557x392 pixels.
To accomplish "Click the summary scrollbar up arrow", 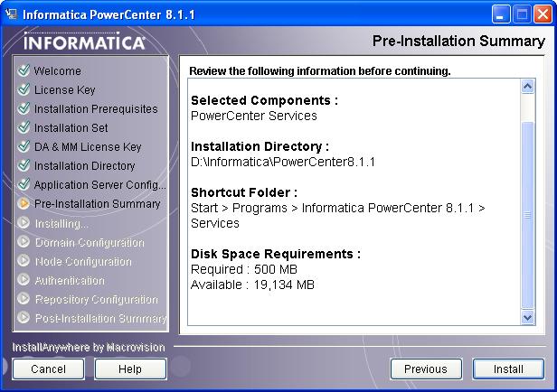I will tap(527, 86).
